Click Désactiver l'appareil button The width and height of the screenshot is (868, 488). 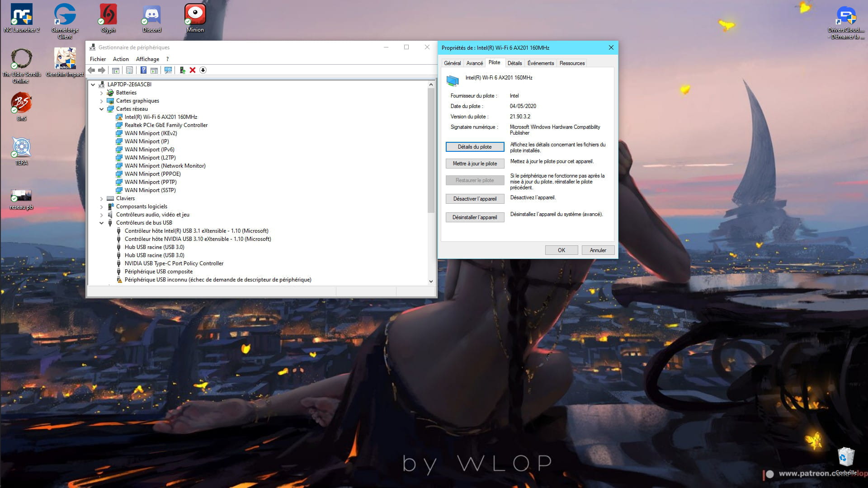coord(475,199)
